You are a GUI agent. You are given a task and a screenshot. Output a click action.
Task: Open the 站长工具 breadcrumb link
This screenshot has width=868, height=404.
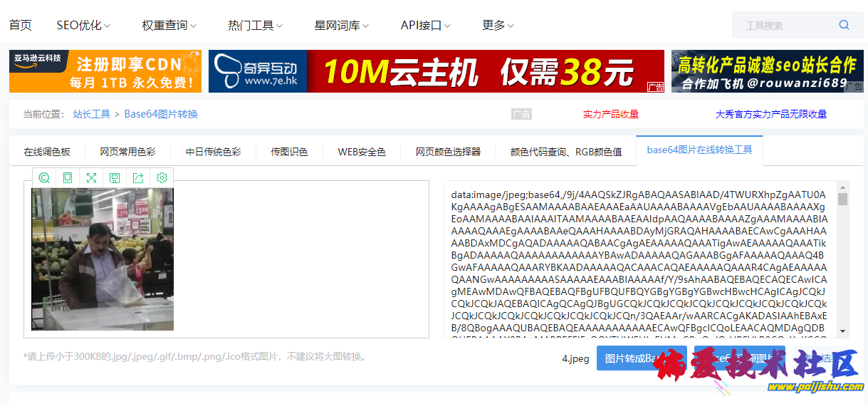click(x=91, y=114)
